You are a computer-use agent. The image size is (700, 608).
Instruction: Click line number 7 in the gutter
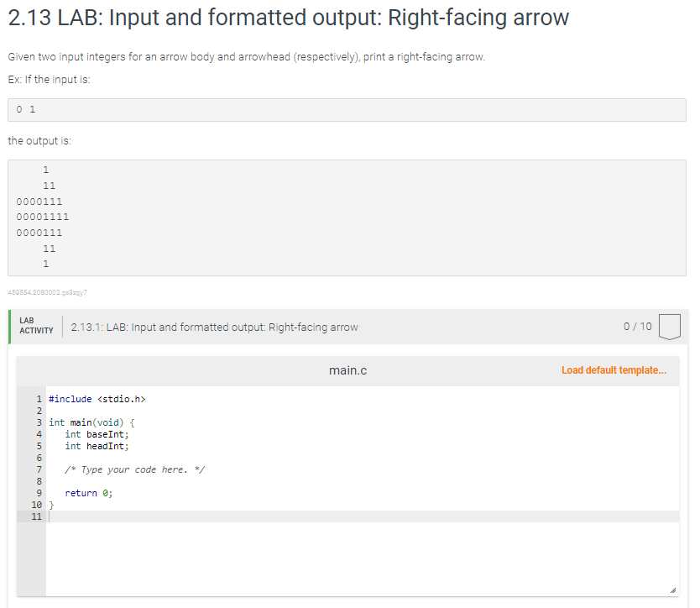point(38,469)
